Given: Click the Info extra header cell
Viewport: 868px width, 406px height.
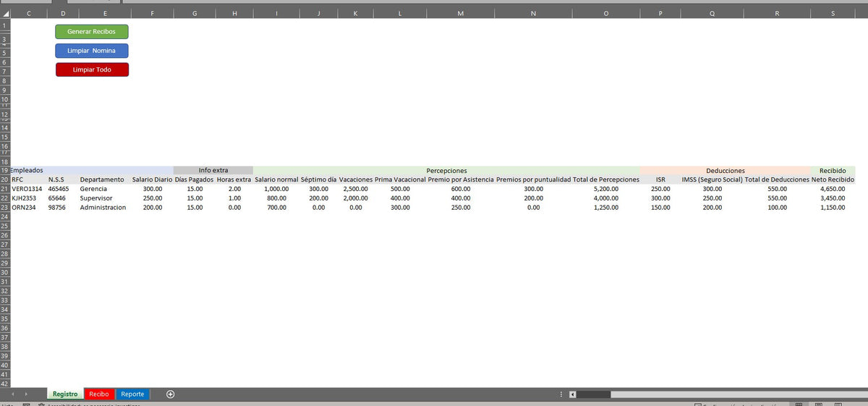Looking at the screenshot, I should coord(213,170).
